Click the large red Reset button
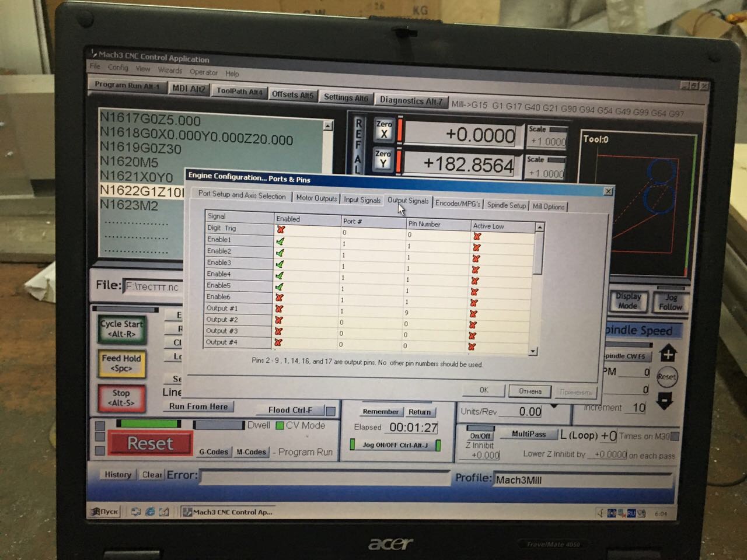747x560 pixels. click(x=150, y=444)
